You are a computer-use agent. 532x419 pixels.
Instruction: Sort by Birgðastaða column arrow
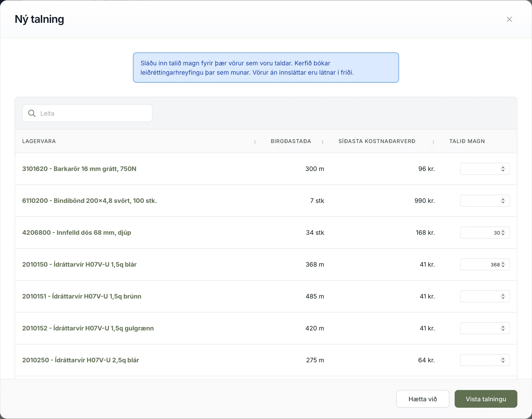tap(322, 142)
